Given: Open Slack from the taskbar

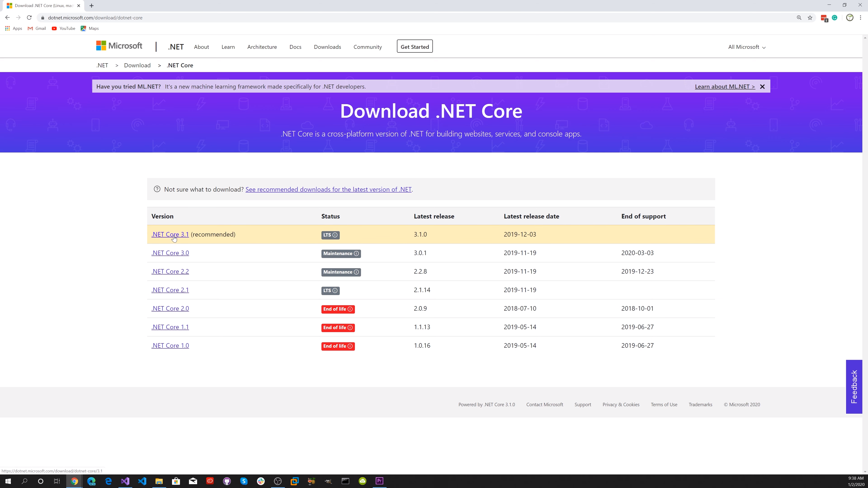Looking at the screenshot, I should (261, 481).
